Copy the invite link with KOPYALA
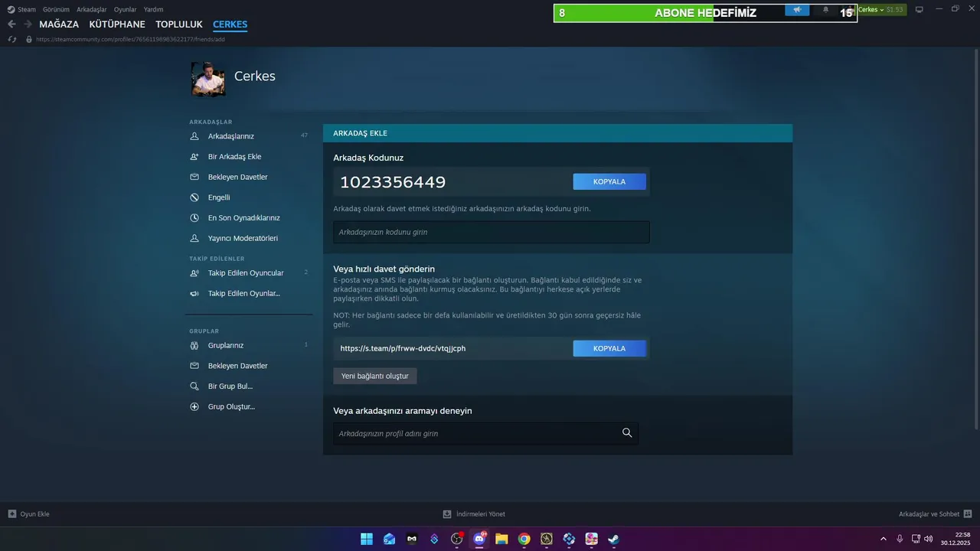 pyautogui.click(x=609, y=348)
